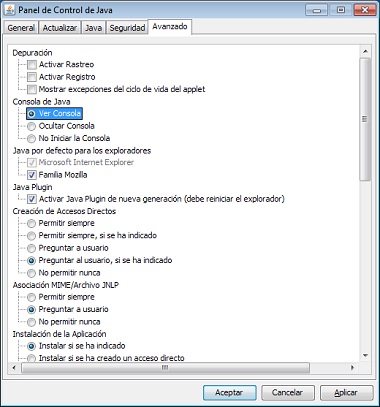Maximize the Panel de Control de Java window
Image resolution: width=380 pixels, height=407 pixels.
pos(341,10)
